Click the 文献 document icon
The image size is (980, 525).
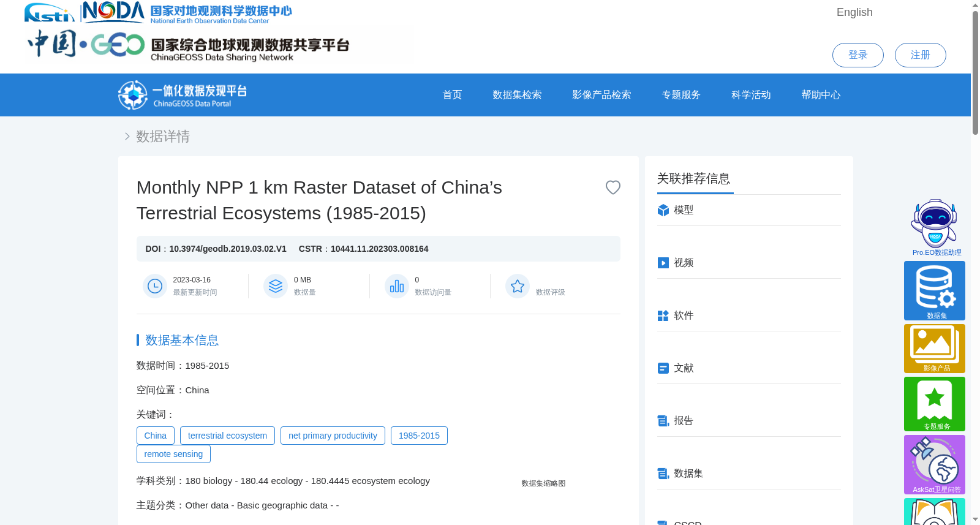[x=663, y=368]
